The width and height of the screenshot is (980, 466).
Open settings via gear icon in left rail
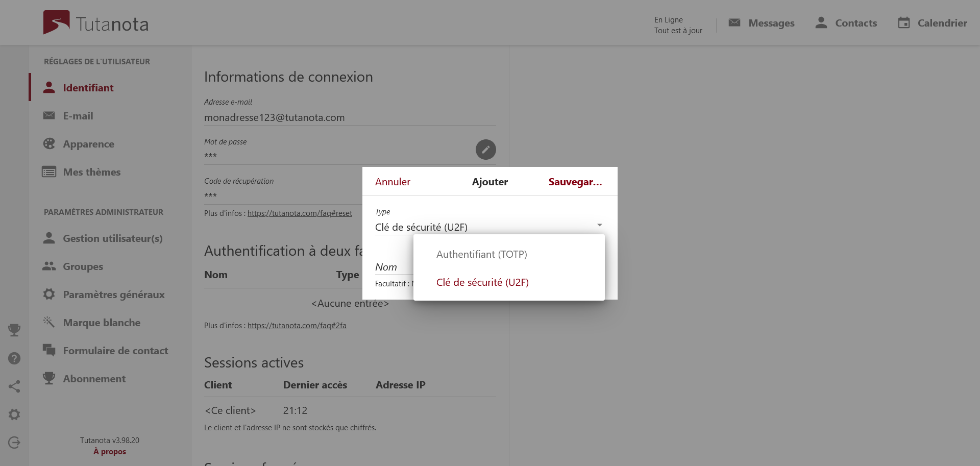(x=14, y=414)
